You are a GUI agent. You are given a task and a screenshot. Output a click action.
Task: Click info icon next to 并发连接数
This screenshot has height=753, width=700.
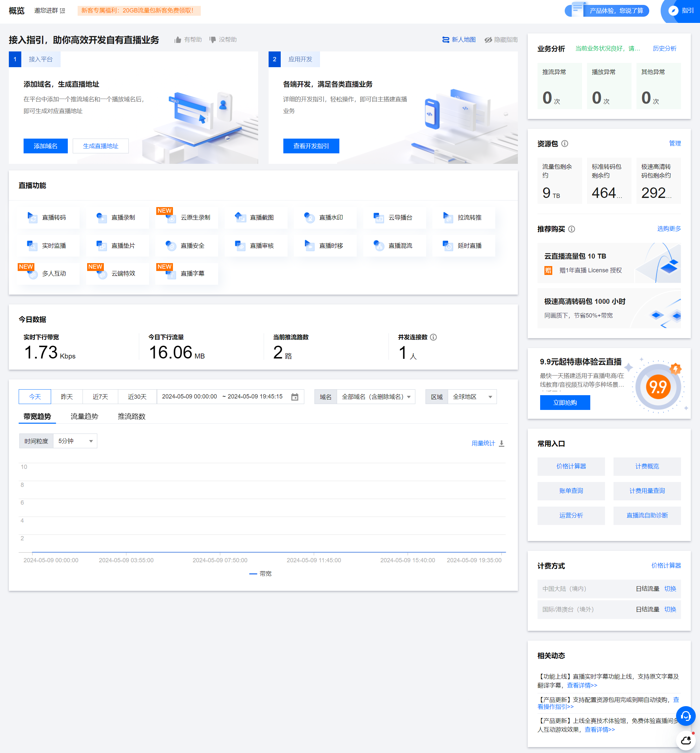coord(433,337)
